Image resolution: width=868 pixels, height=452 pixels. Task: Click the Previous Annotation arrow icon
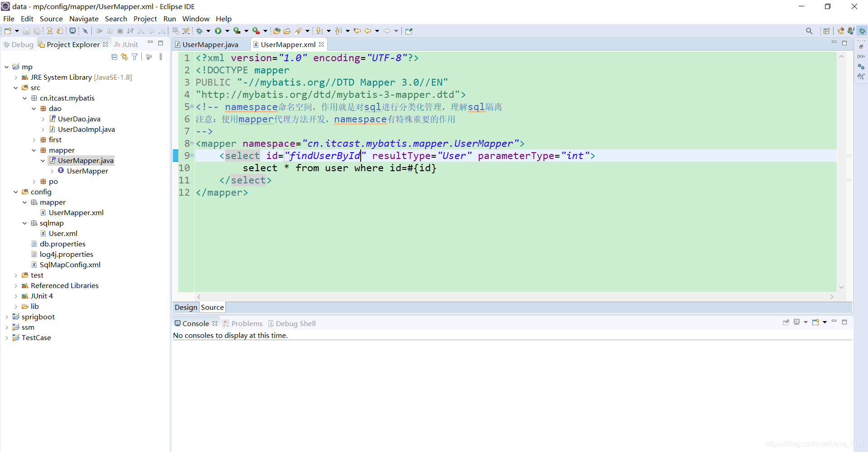339,31
